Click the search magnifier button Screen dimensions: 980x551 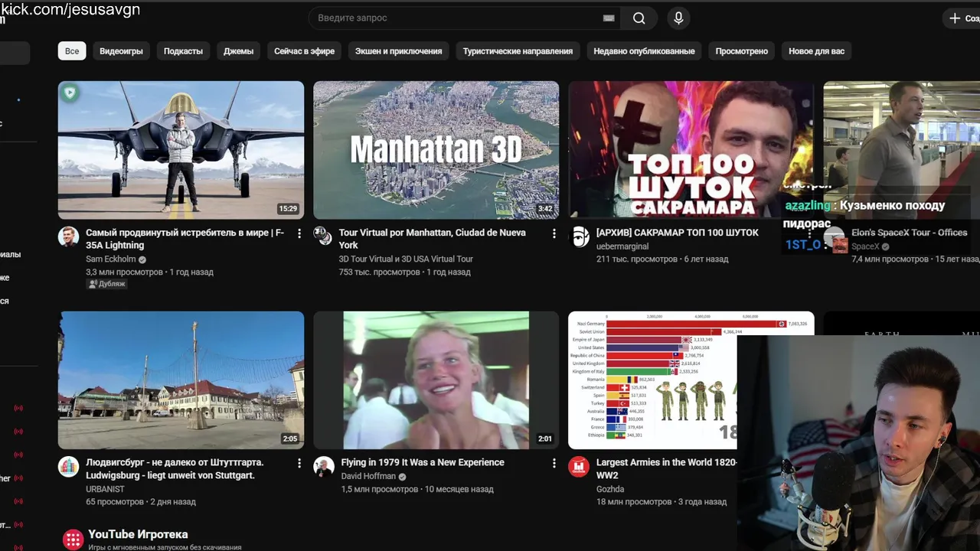[x=639, y=18]
